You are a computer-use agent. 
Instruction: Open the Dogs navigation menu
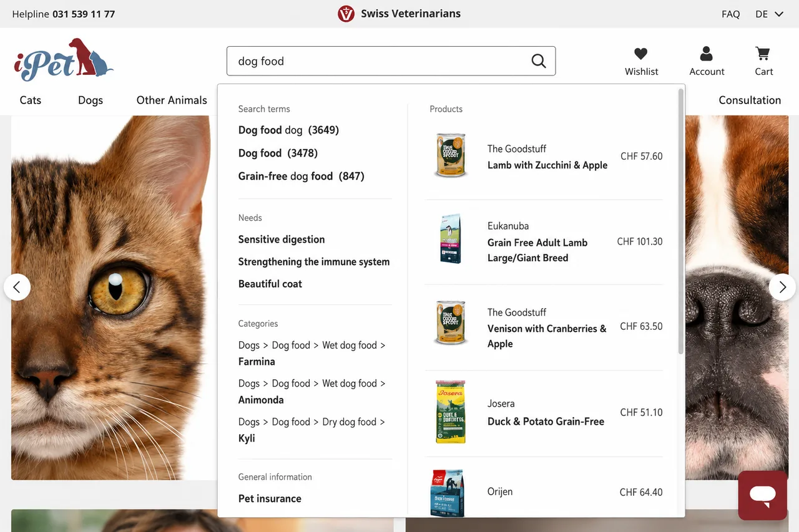click(91, 100)
